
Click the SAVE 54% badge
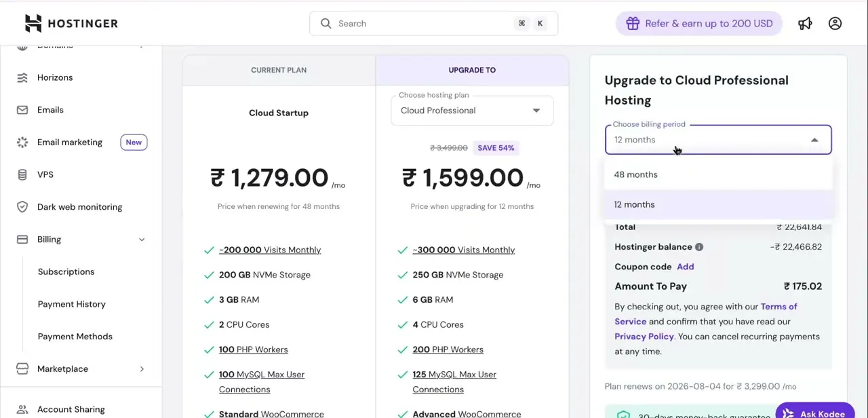(496, 148)
